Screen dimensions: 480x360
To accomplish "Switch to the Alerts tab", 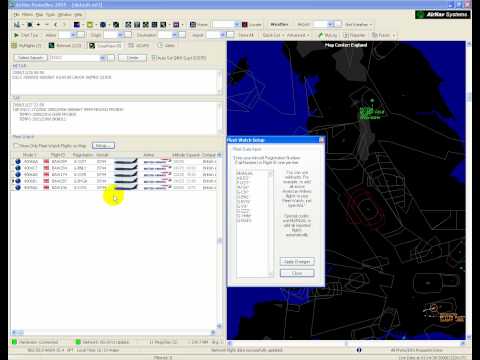I will [166, 45].
